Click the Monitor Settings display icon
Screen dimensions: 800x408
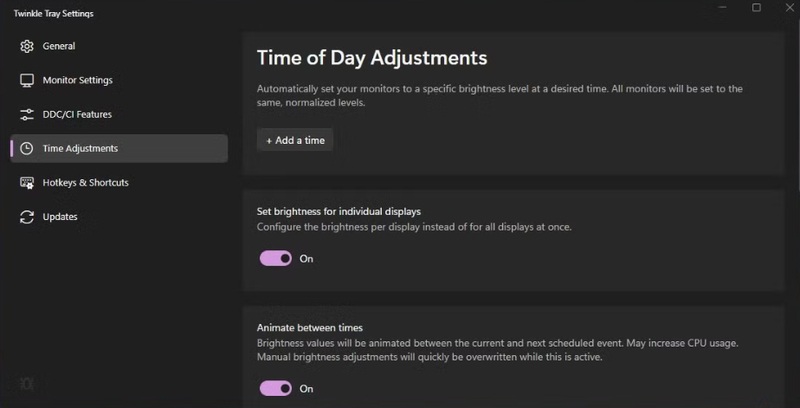point(27,80)
